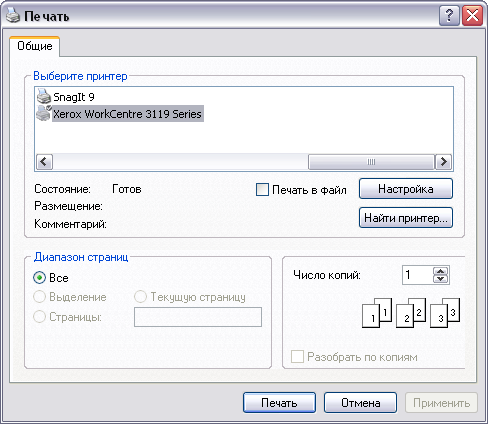Select the Xerox WorkCentre 3119 printer icon
This screenshot has width=488, height=424.
pyautogui.click(x=44, y=113)
